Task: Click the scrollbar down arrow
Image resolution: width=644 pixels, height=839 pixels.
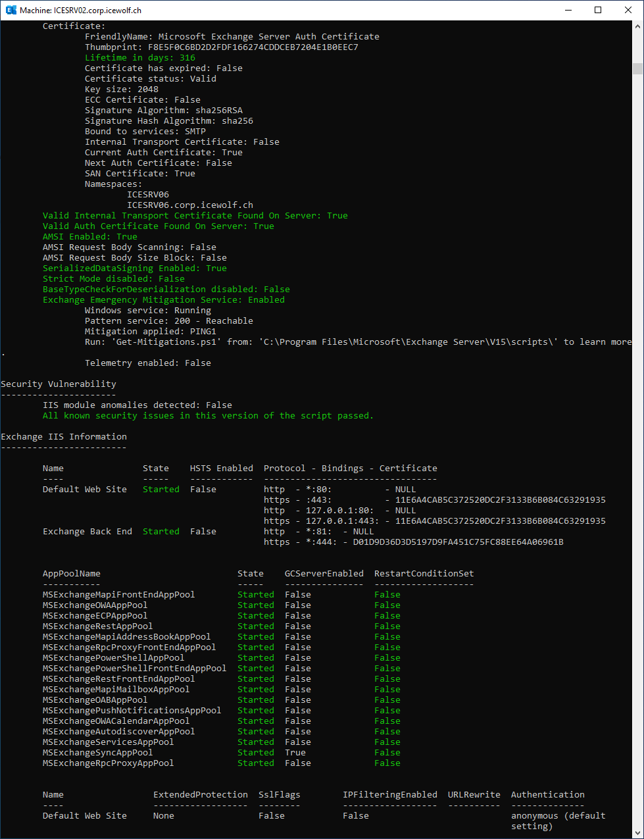Action: [637, 833]
